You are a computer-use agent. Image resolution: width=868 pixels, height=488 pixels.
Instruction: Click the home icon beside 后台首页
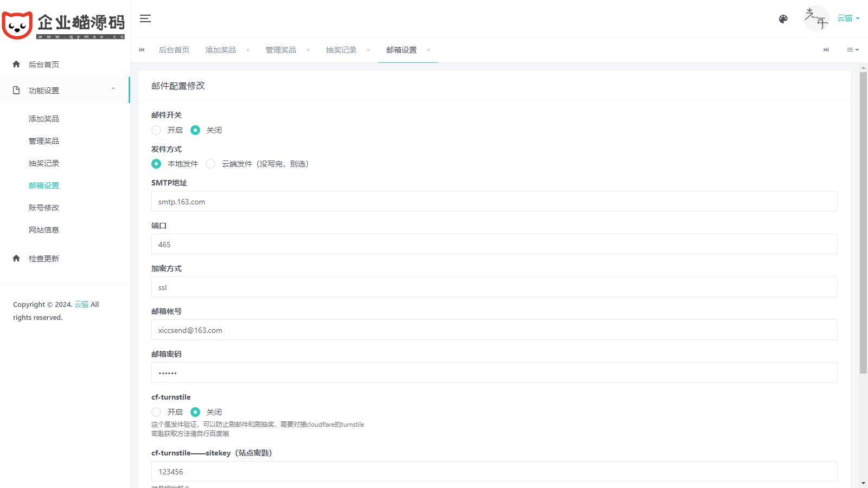(16, 64)
